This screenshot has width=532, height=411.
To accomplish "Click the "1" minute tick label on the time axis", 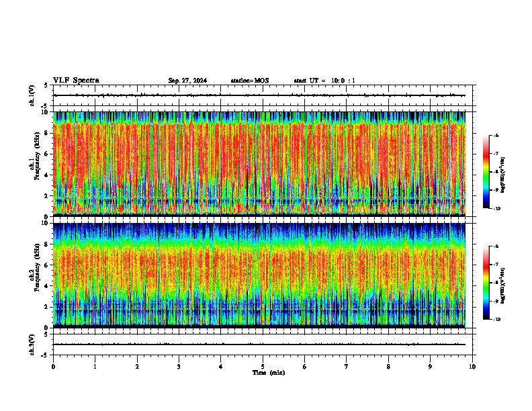I will pos(95,367).
